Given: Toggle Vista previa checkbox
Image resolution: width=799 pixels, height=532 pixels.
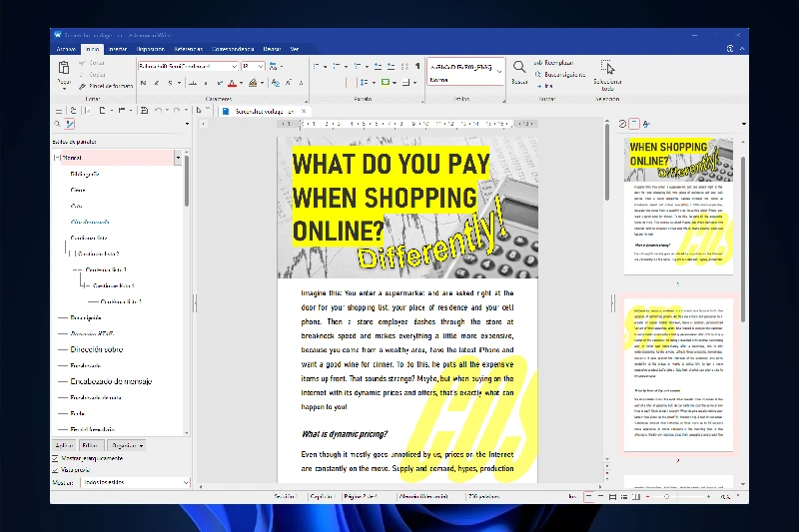Looking at the screenshot, I should pyautogui.click(x=55, y=470).
